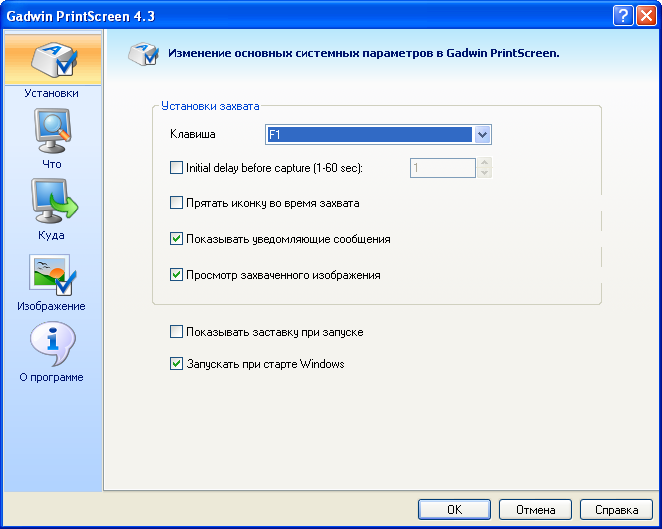Click the Отмена button
662x529 pixels.
point(535,510)
